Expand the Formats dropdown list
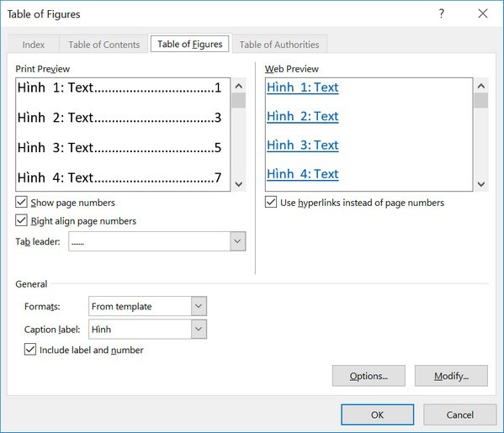504x433 pixels. (x=199, y=306)
